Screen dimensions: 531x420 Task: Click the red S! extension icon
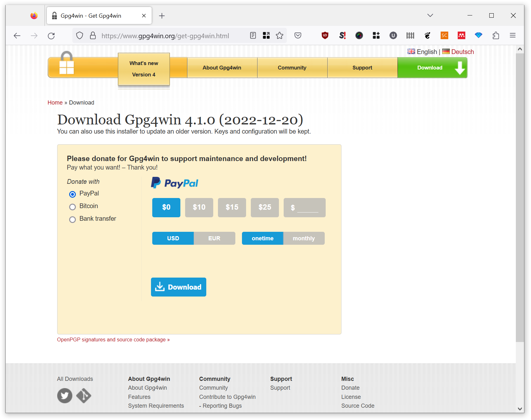click(x=342, y=35)
